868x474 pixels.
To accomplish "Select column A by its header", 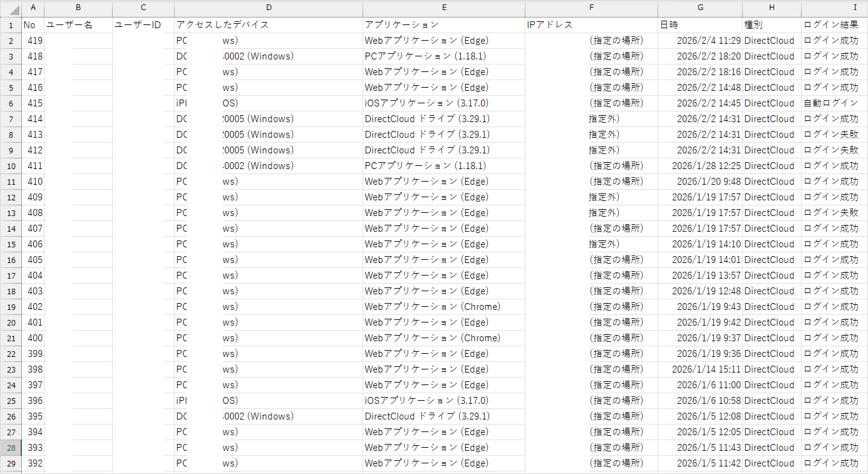I will (33, 8).
